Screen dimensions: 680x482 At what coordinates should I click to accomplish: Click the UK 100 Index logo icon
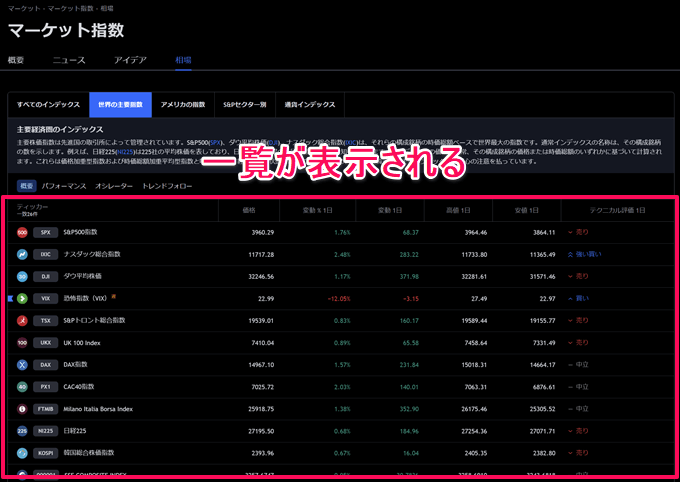(22, 343)
